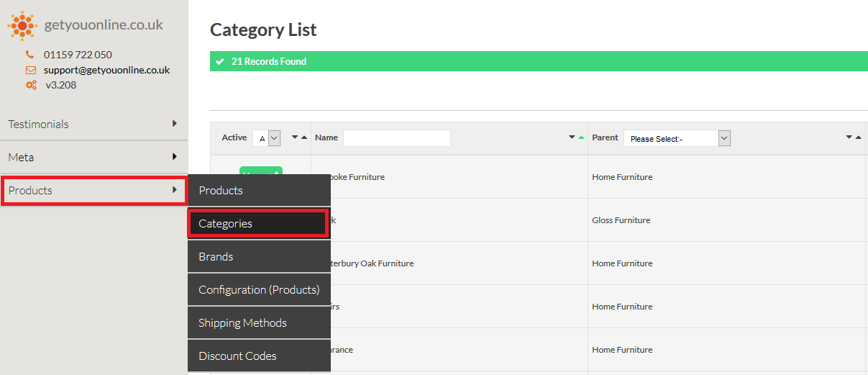Open the Active filter dropdown

tap(266, 138)
